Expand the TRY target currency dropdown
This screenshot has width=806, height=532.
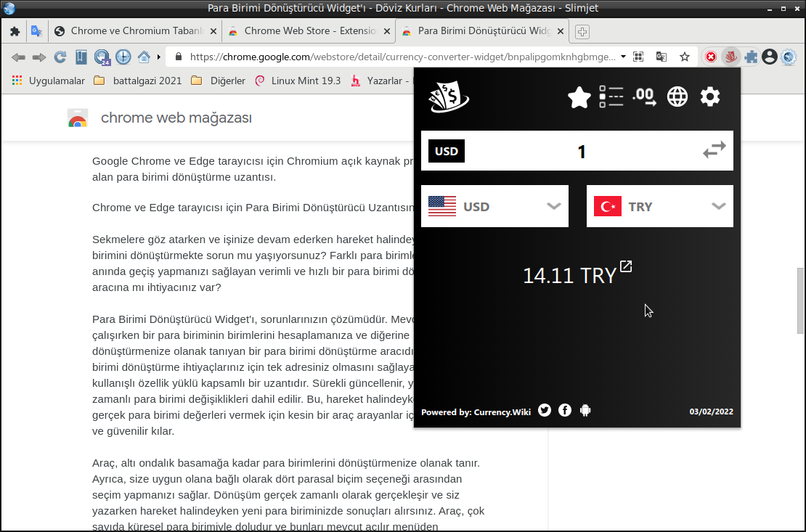(660, 206)
